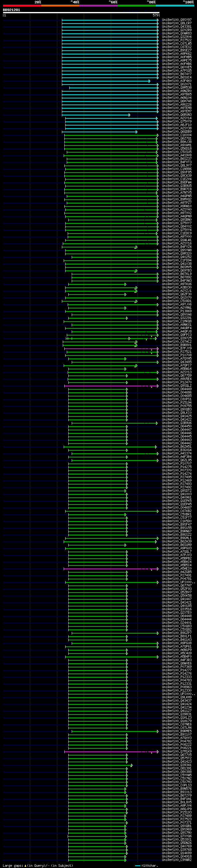Open hit UniRef100_Q9SY97

(176, 20)
